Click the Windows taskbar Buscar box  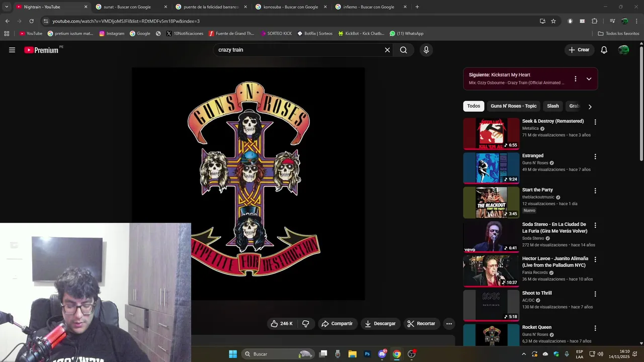point(277,354)
